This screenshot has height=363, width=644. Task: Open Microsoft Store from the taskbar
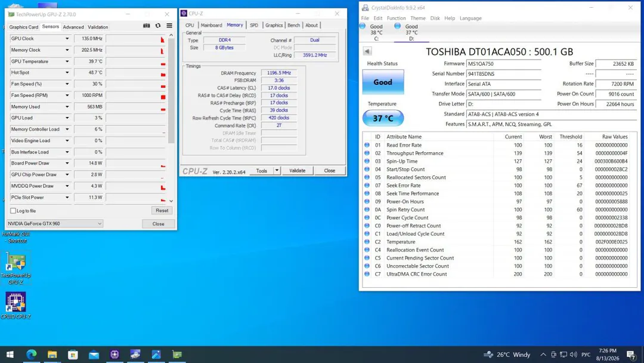(x=73, y=355)
